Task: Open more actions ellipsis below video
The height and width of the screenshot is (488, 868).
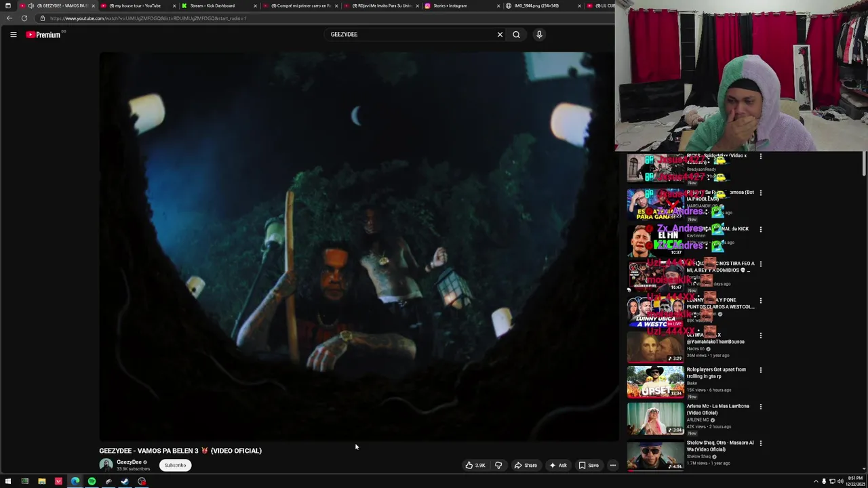Action: pos(612,466)
